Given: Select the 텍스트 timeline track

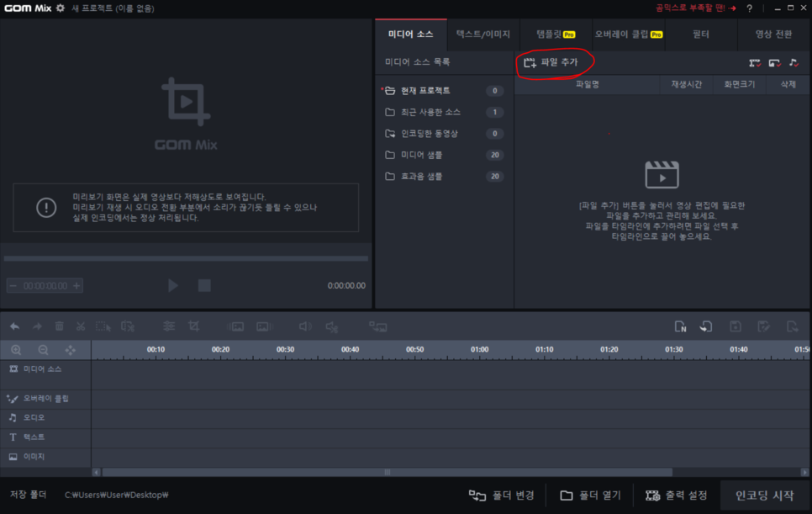Looking at the screenshot, I should coord(45,437).
